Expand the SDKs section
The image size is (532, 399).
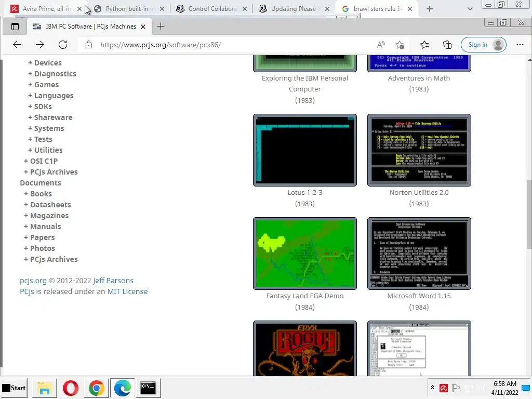(x=40, y=107)
